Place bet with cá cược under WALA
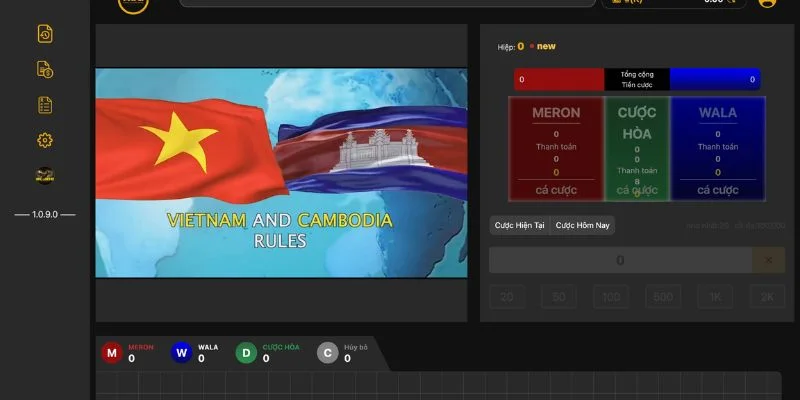This screenshot has height=400, width=800. click(x=718, y=190)
